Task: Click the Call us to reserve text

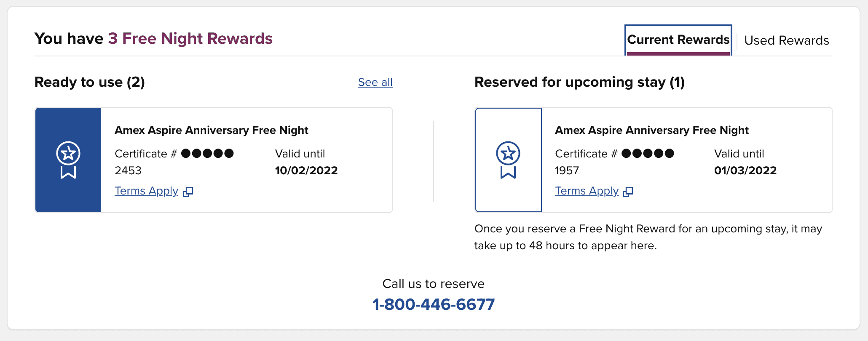Action: pos(434,284)
